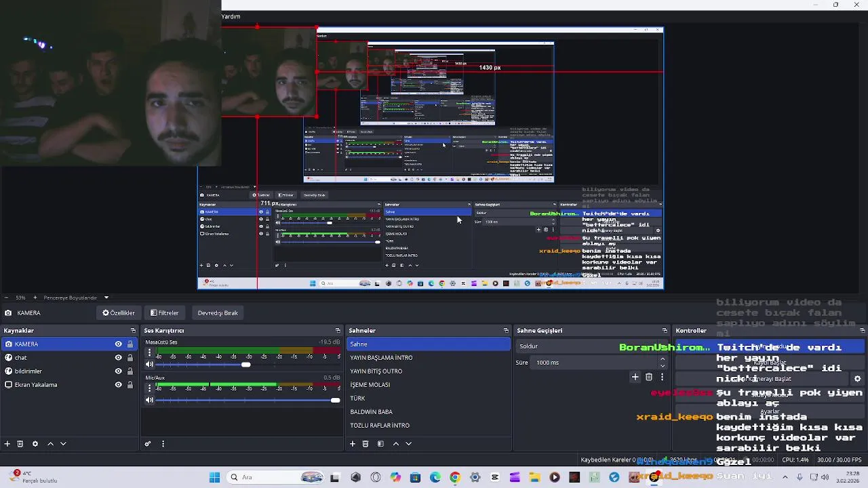Toggle the lock on the bildirimler source

click(130, 371)
